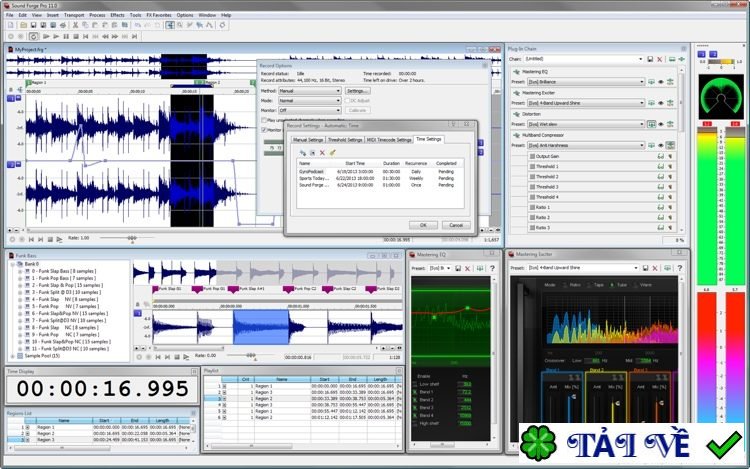Click the Multiband Compressor plug-in icon

516,135
